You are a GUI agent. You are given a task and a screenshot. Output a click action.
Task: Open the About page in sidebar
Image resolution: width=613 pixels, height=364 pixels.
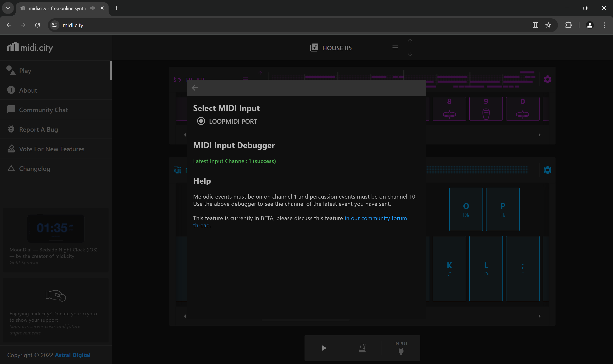[x=55, y=90]
